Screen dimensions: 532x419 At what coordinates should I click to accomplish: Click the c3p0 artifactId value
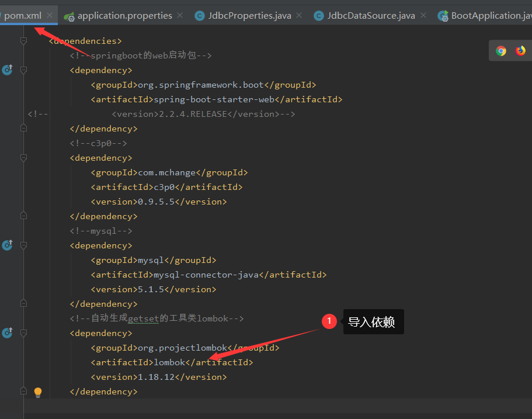(164, 187)
